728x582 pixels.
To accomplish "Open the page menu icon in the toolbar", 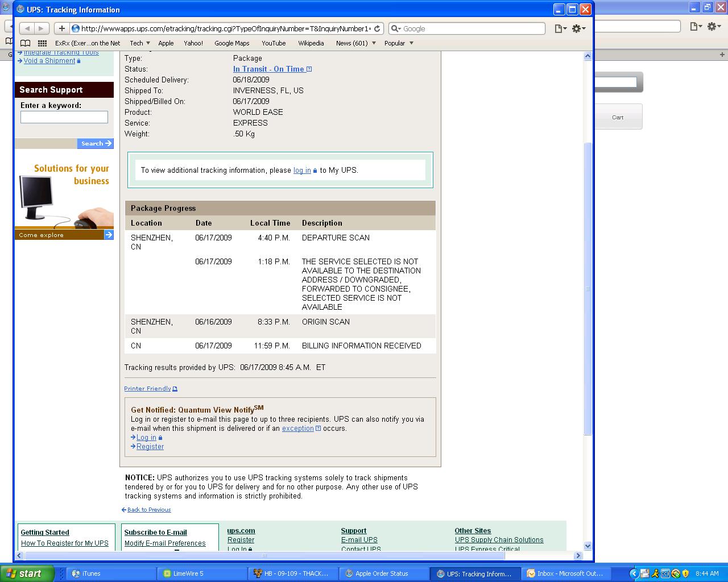I will 560,28.
